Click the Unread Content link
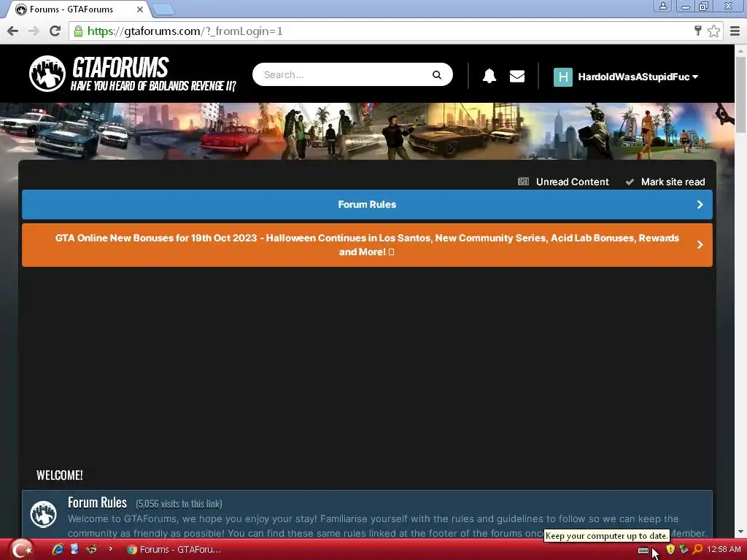Viewport: 747px width, 560px height. pos(572,182)
